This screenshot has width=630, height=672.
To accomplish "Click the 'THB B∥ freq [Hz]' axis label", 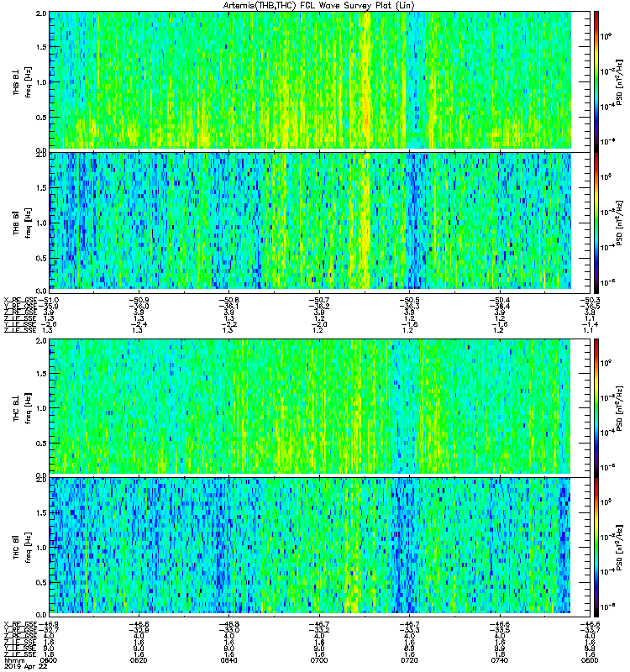I will pyautogui.click(x=23, y=223).
